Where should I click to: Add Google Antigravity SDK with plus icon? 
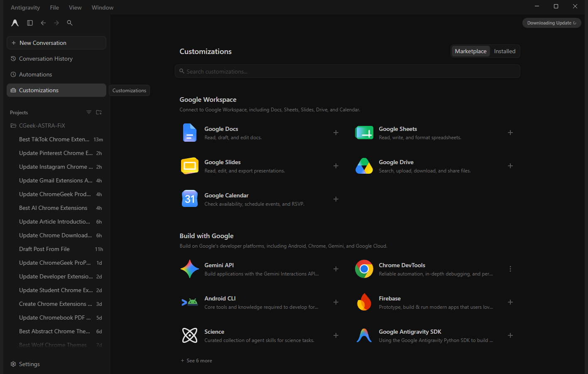[510, 335]
